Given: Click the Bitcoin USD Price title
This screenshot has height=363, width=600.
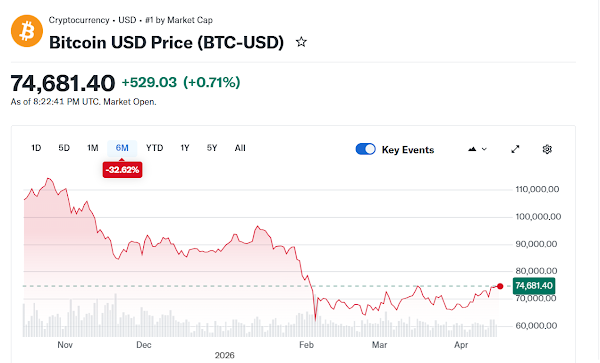Looking at the screenshot, I should [166, 42].
